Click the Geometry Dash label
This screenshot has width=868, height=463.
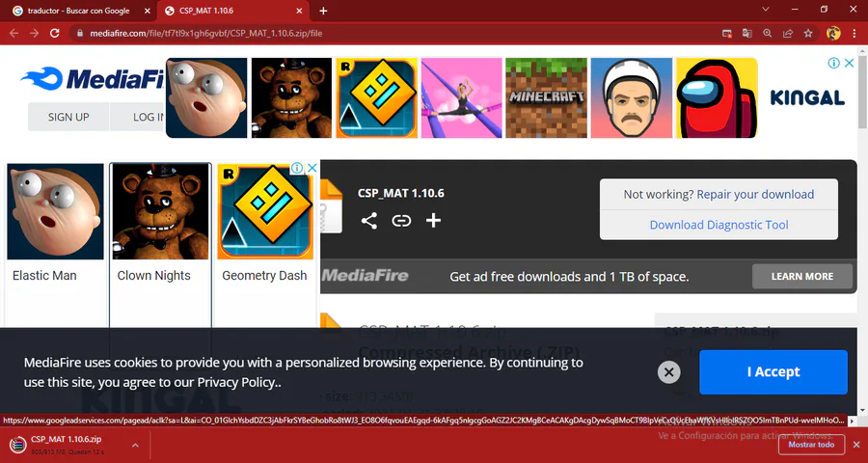click(264, 275)
